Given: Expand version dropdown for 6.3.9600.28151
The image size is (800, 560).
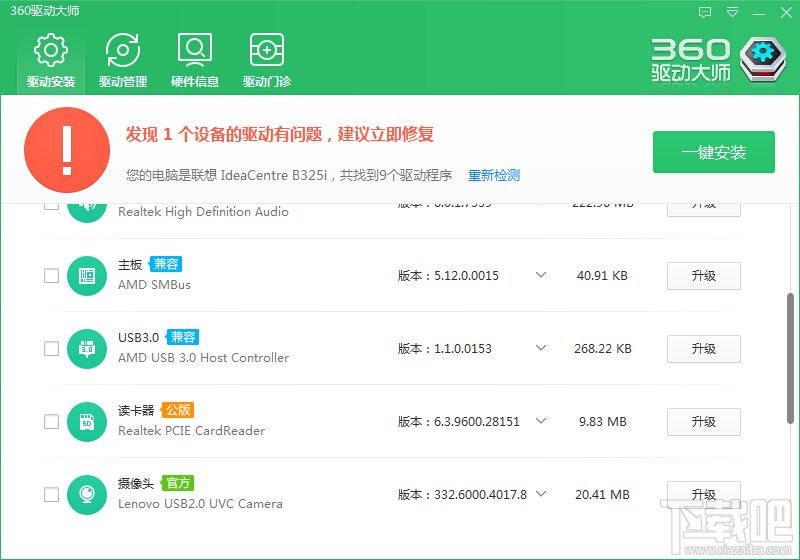Looking at the screenshot, I should coord(541,421).
